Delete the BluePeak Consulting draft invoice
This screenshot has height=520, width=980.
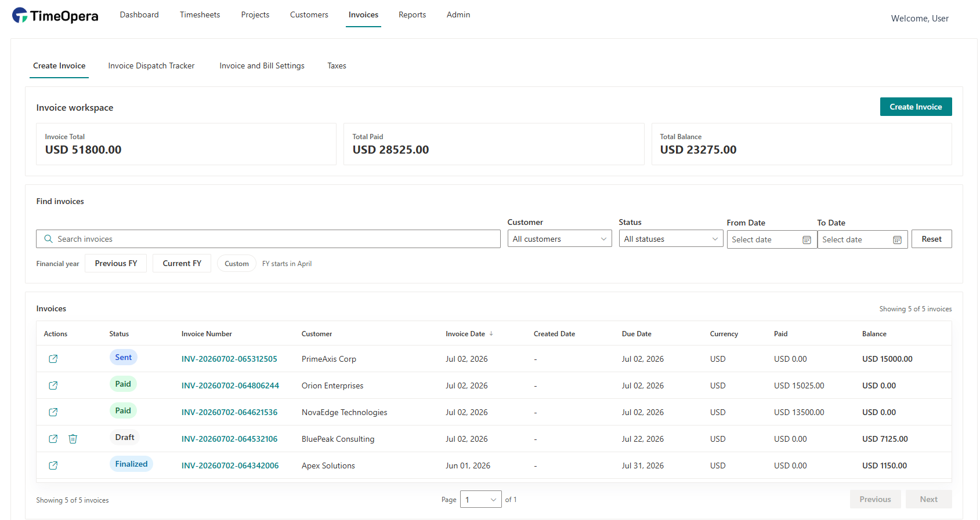click(x=73, y=439)
